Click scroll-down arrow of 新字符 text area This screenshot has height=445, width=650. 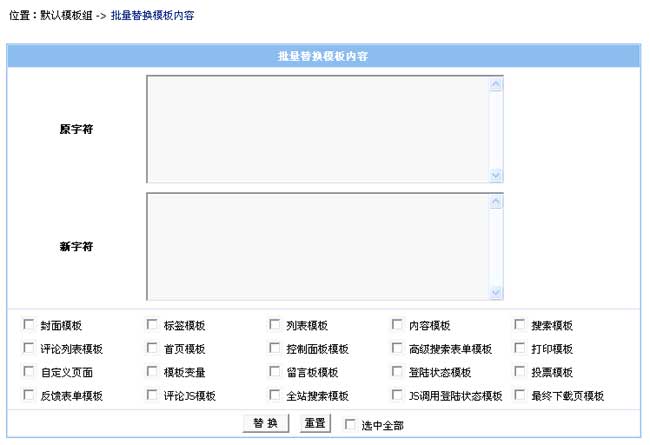[496, 292]
